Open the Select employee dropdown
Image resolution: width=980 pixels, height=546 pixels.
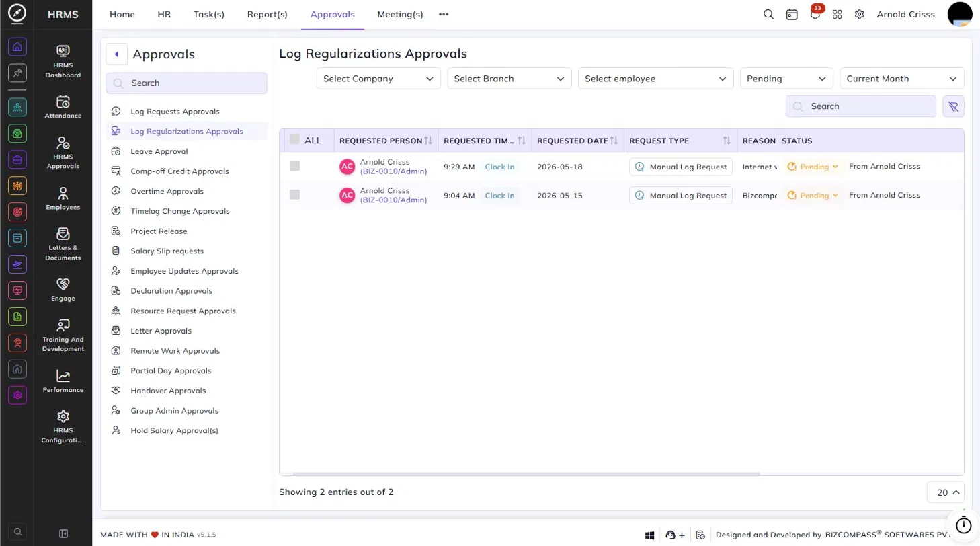pos(656,79)
